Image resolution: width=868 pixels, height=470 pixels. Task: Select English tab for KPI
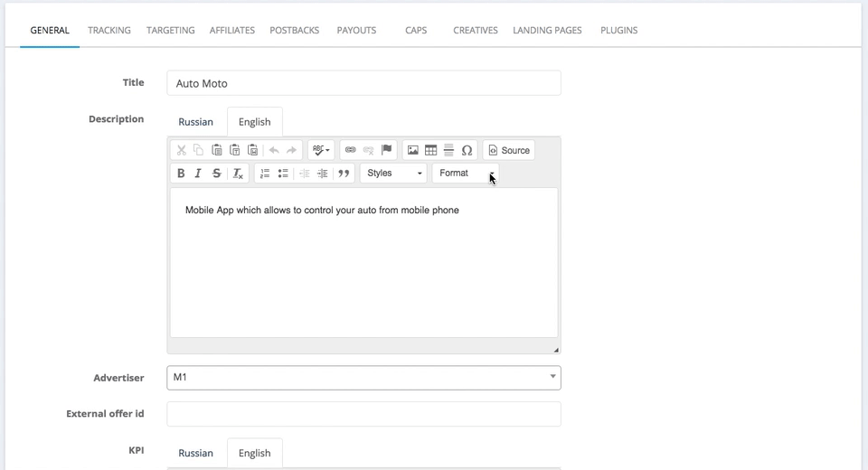pyautogui.click(x=255, y=453)
